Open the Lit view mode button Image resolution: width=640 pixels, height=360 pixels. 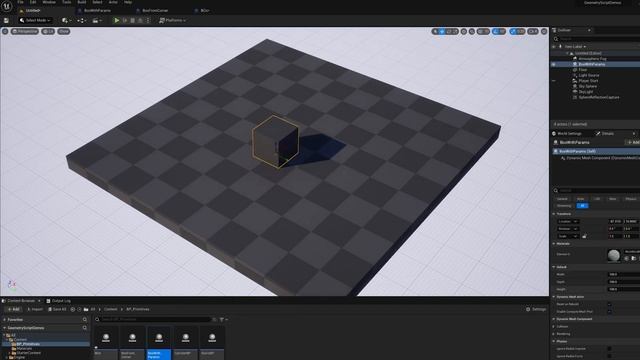coord(48,31)
